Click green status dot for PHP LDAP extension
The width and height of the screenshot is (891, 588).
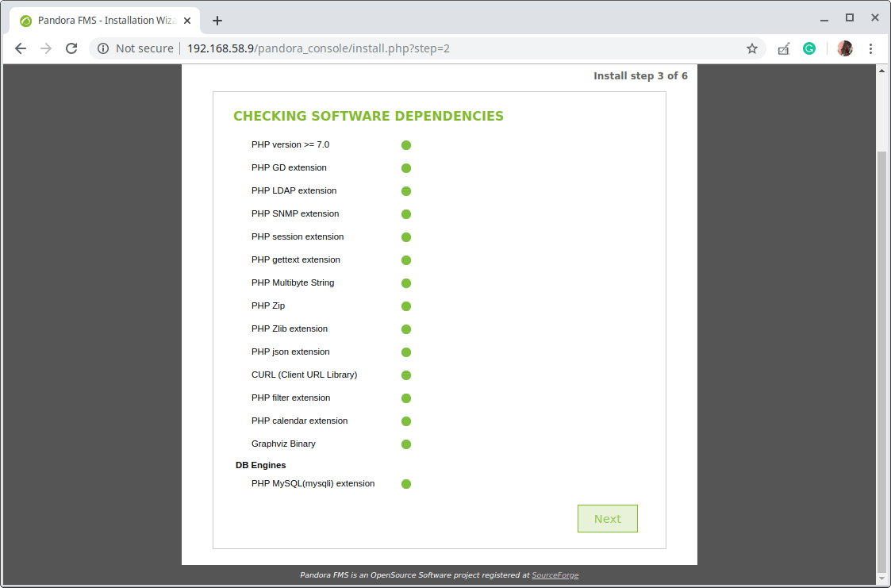tap(405, 191)
